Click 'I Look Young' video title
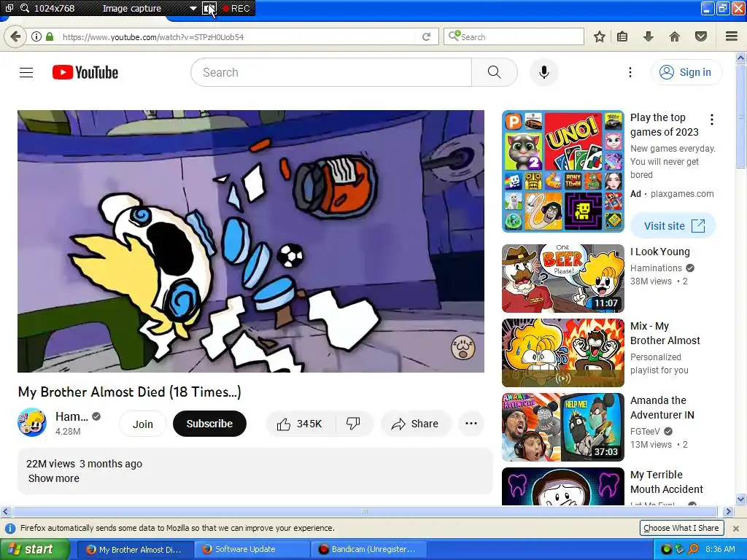The height and width of the screenshot is (560, 747). coord(659,252)
